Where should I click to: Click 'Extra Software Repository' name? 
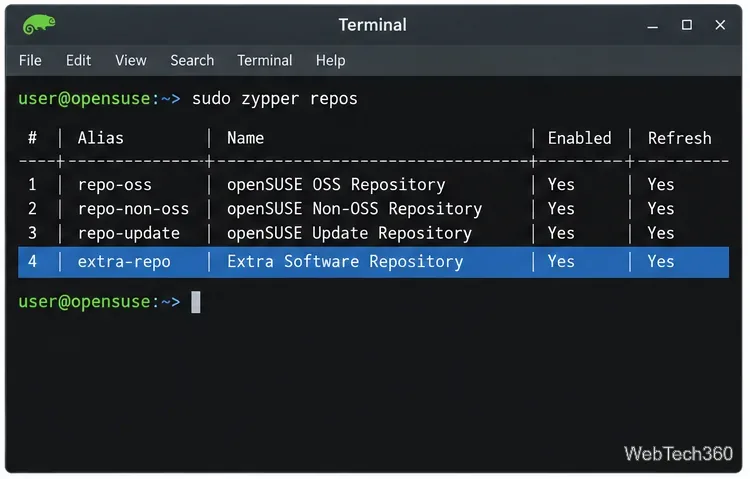coord(345,262)
